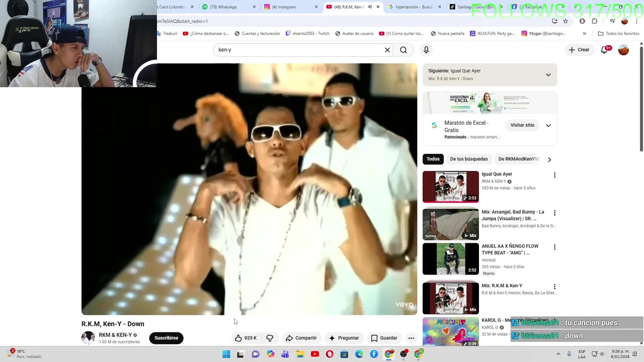Open Chrome profile avatar
This screenshot has width=644, height=362.
624,21
